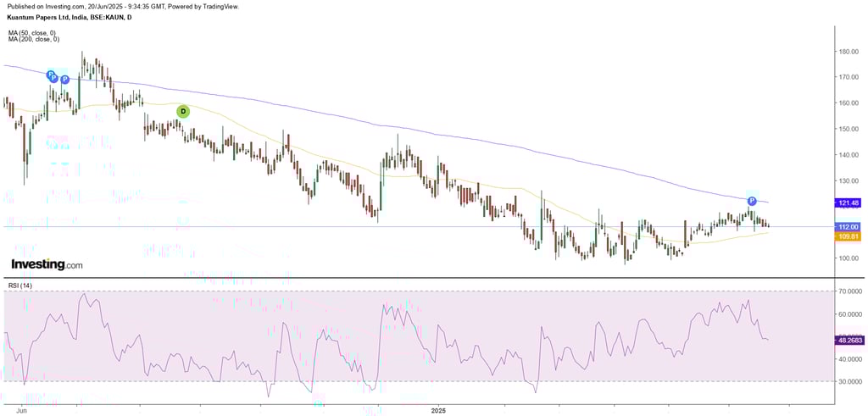
Task: Click the 170.00 price axis label
Action: click(x=849, y=77)
